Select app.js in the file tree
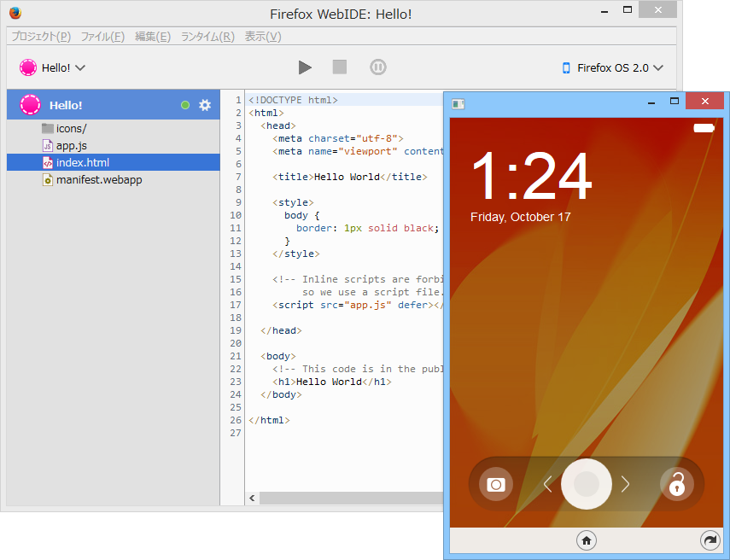 coord(71,145)
